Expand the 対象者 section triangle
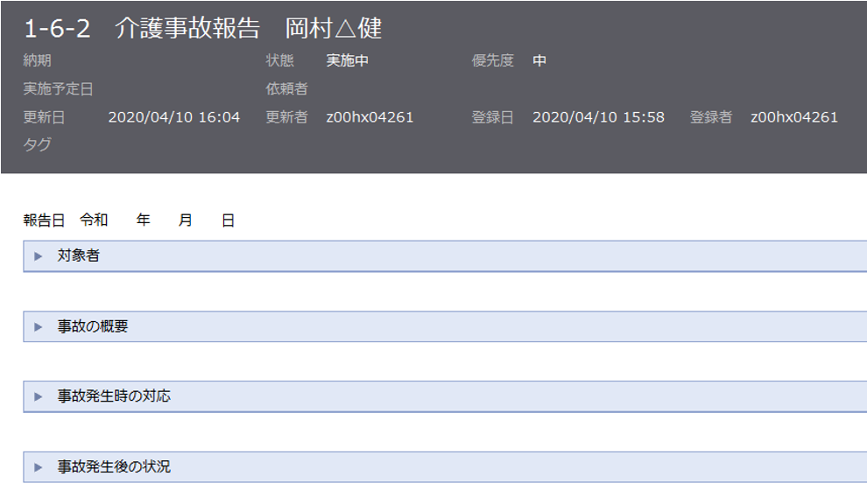The width and height of the screenshot is (867, 504). tap(38, 256)
